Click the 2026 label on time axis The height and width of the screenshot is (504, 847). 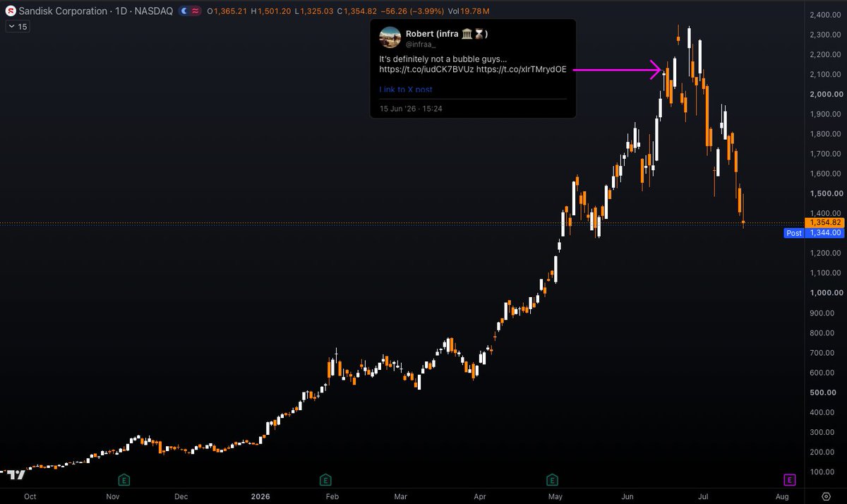[x=260, y=497]
